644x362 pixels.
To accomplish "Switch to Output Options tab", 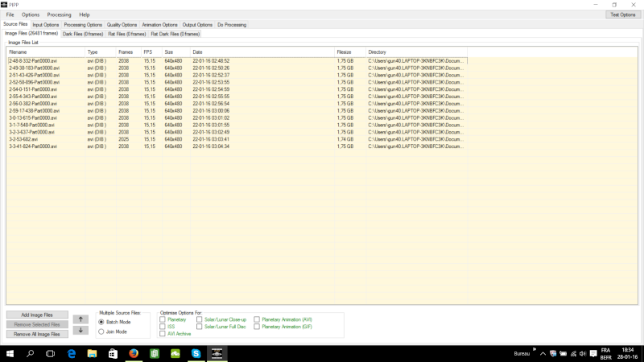I will click(x=197, y=25).
